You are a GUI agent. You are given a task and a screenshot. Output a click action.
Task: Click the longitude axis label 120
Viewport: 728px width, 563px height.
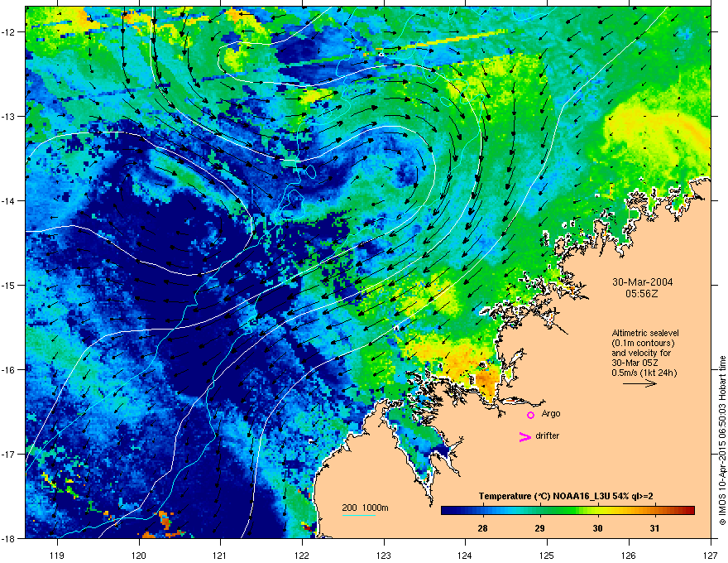point(139,555)
